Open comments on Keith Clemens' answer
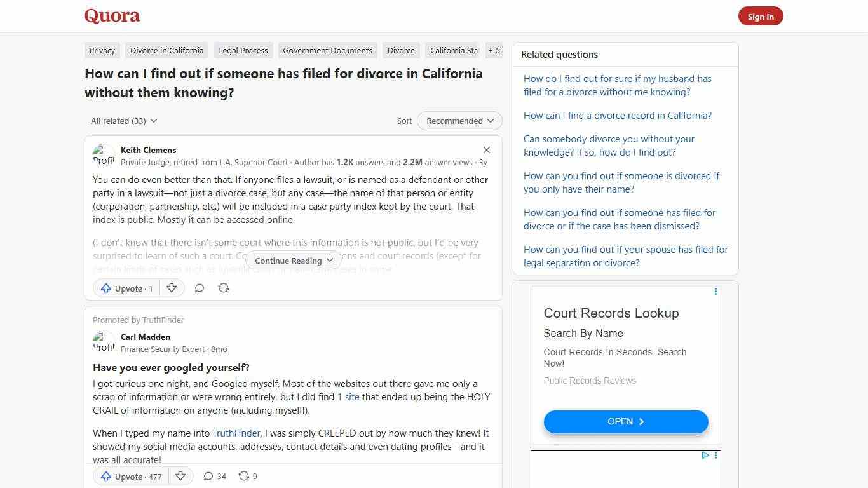The height and width of the screenshot is (488, 868). click(x=199, y=288)
